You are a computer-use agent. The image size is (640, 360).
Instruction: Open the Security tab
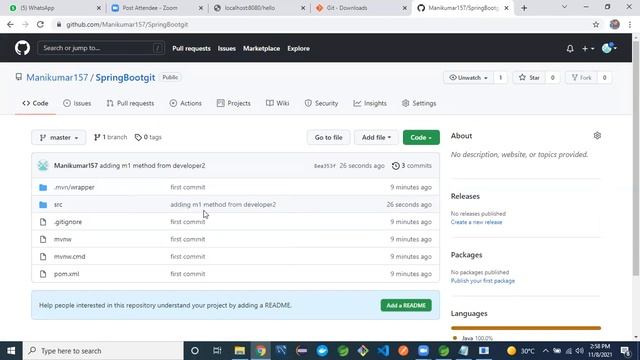point(321,103)
